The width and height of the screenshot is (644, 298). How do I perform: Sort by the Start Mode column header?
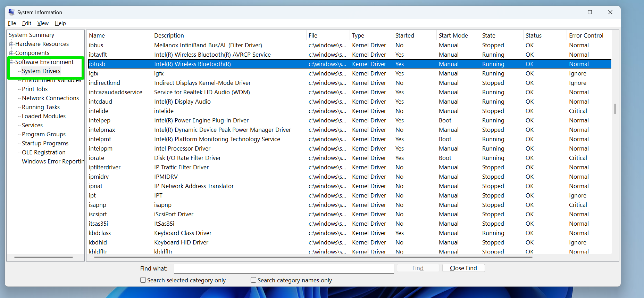pos(453,35)
